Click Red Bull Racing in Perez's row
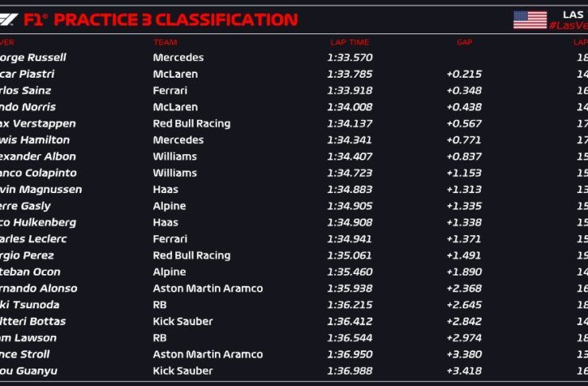 (191, 255)
